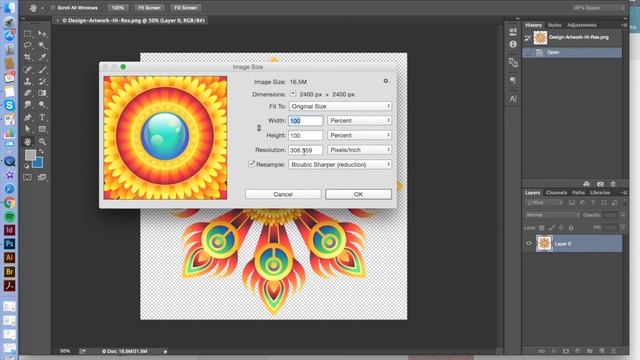Select the Type tool
This screenshot has height=360, width=640.
[42, 117]
